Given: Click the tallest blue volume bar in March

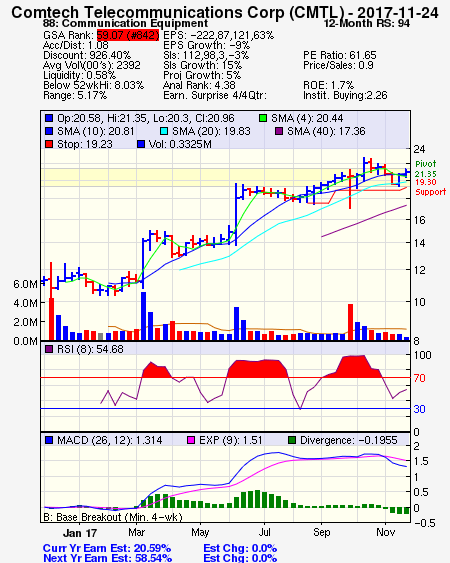Looking at the screenshot, I should pyautogui.click(x=143, y=316).
